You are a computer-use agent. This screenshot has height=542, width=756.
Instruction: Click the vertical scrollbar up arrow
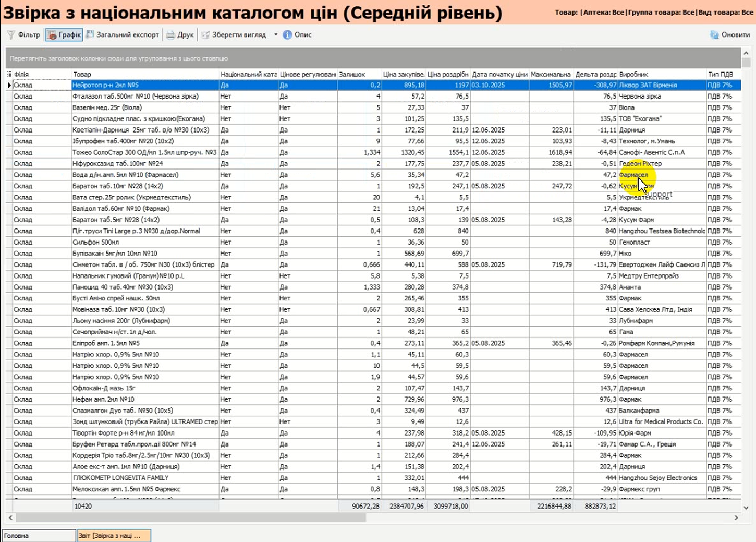point(746,53)
